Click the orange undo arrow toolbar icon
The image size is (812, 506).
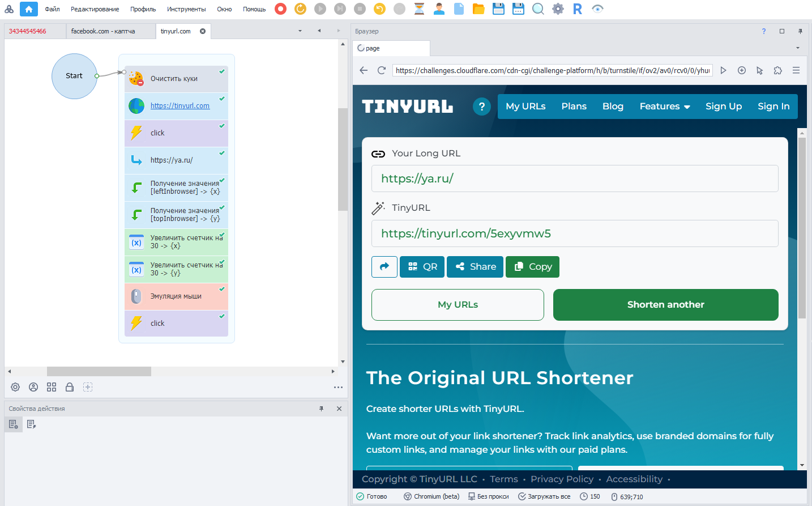(x=379, y=8)
